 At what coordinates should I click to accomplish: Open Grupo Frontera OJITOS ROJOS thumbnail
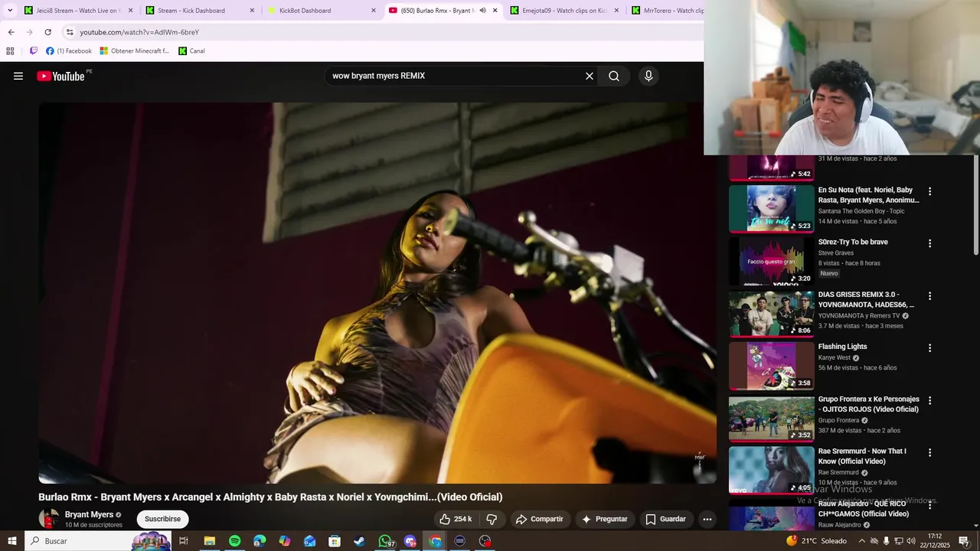771,419
